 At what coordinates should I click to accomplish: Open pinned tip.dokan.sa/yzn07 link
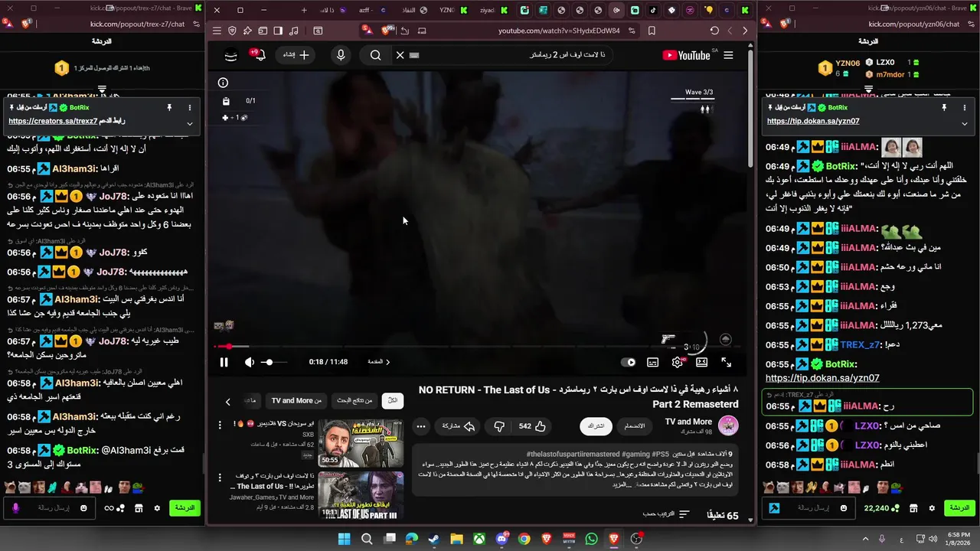(813, 121)
